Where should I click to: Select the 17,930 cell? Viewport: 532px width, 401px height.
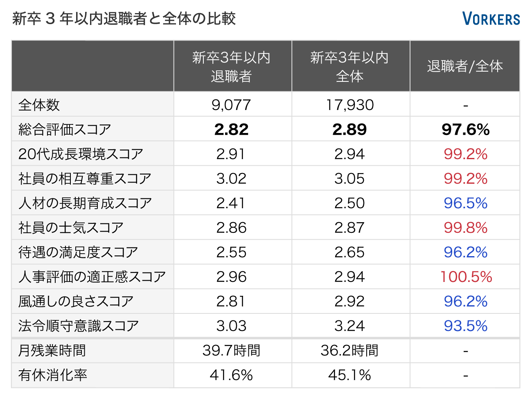(x=350, y=105)
